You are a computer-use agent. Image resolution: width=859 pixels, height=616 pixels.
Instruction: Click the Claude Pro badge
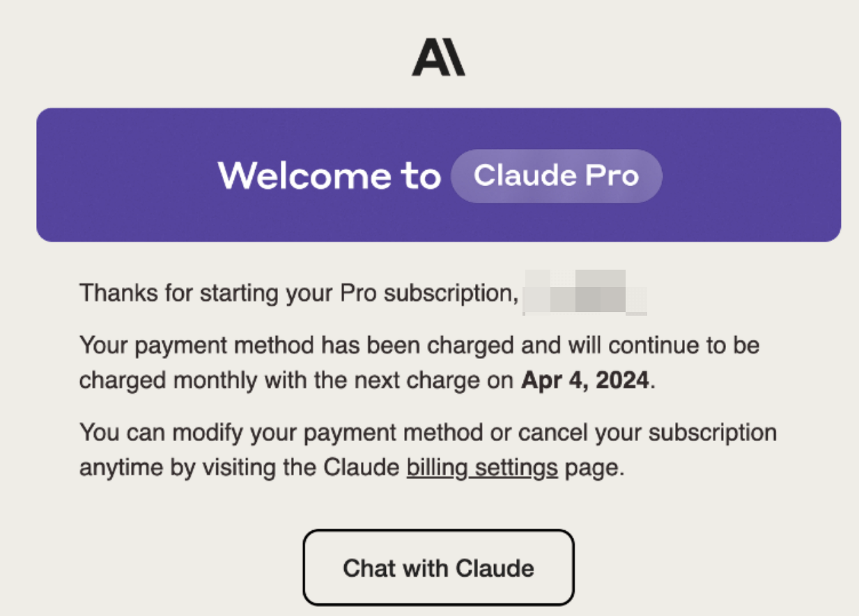(x=556, y=176)
